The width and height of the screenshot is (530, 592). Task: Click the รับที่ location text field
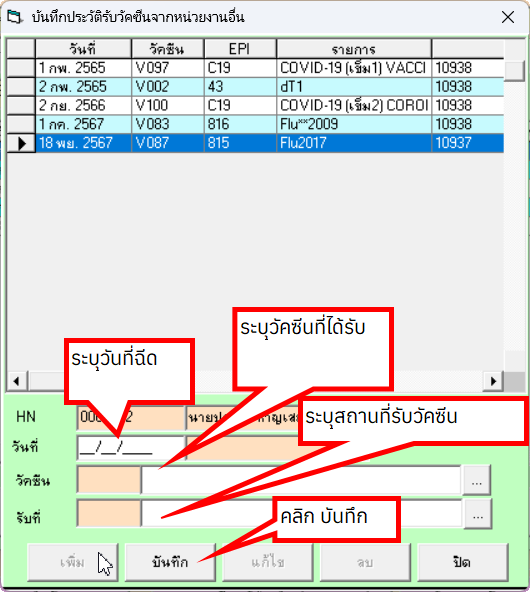click(x=302, y=513)
